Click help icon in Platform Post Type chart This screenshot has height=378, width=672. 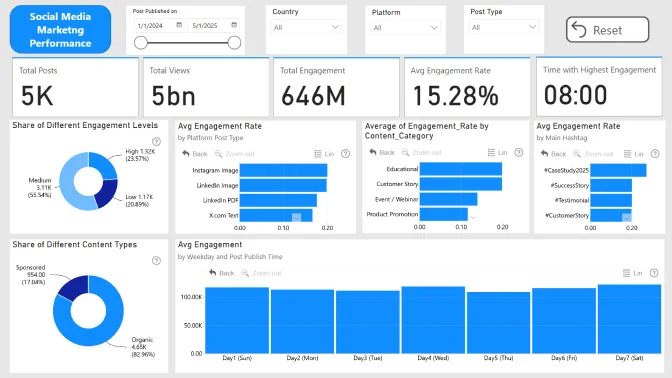point(345,153)
